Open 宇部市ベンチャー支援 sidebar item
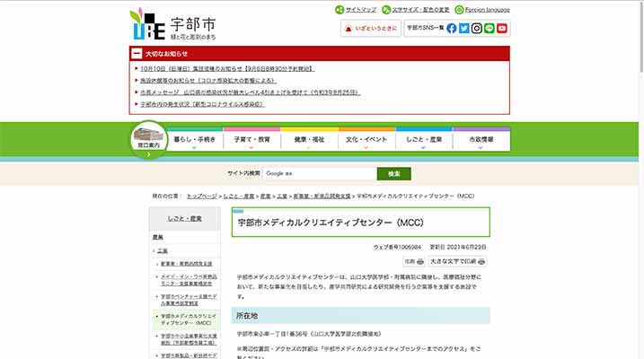Screen dimensions: 644x359 pos(189,300)
